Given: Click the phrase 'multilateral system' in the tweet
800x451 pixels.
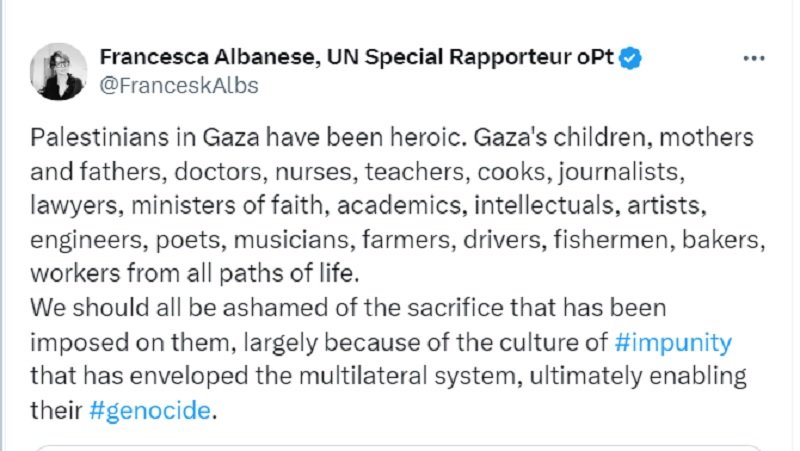Looking at the screenshot, I should 410,377.
